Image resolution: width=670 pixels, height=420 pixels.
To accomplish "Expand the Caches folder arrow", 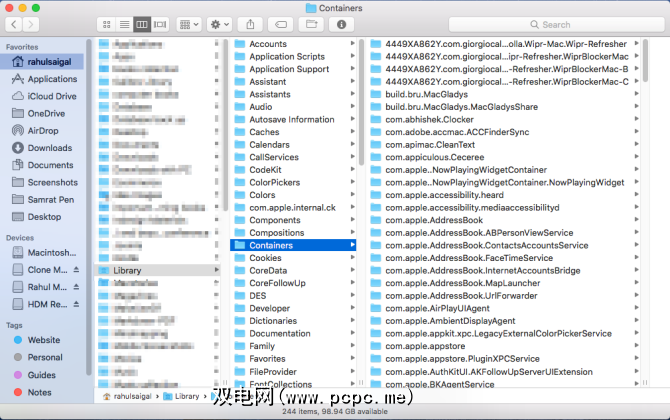I will point(353,132).
